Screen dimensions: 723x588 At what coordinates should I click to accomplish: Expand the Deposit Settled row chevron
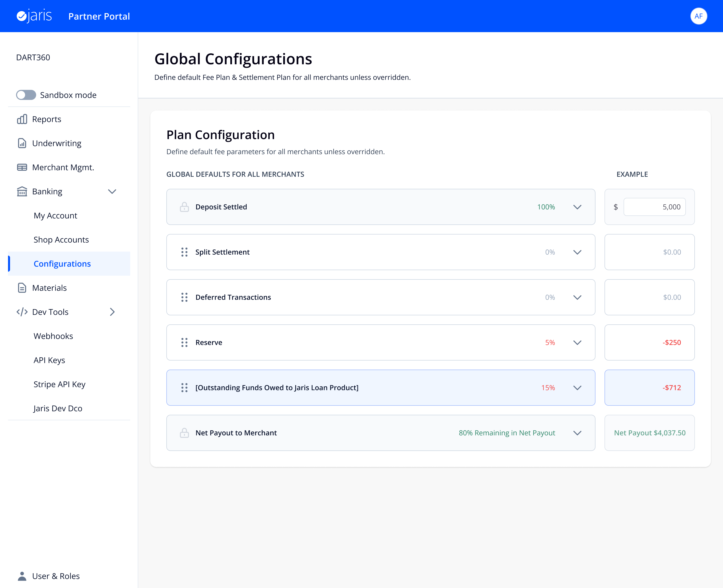(x=577, y=207)
